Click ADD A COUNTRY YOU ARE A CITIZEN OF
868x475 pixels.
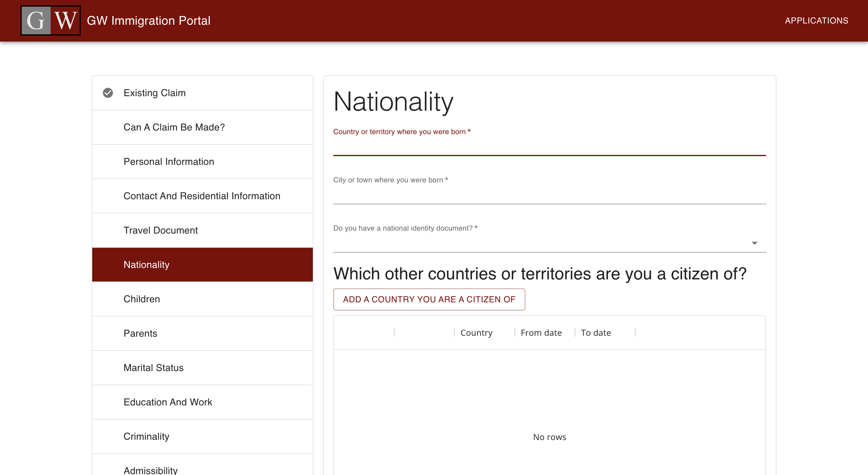[x=429, y=299]
